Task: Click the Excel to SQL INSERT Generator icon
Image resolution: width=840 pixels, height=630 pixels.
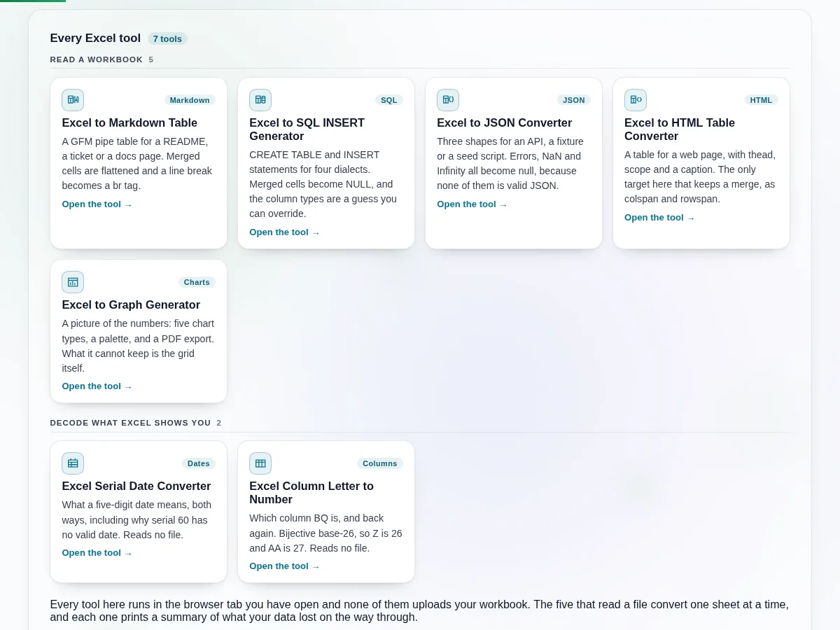Action: point(260,100)
